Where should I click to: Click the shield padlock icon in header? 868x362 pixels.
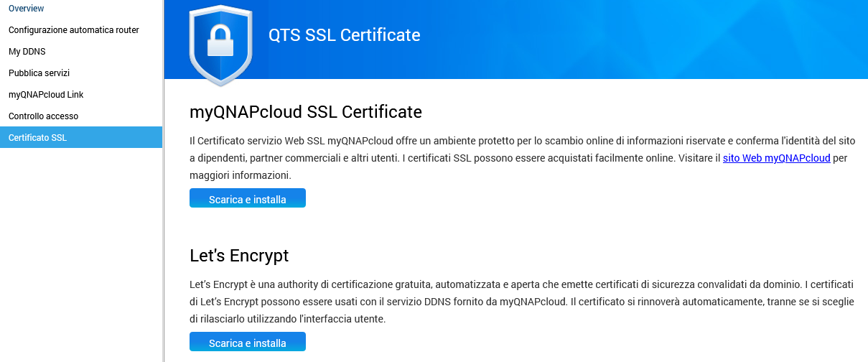click(x=220, y=43)
